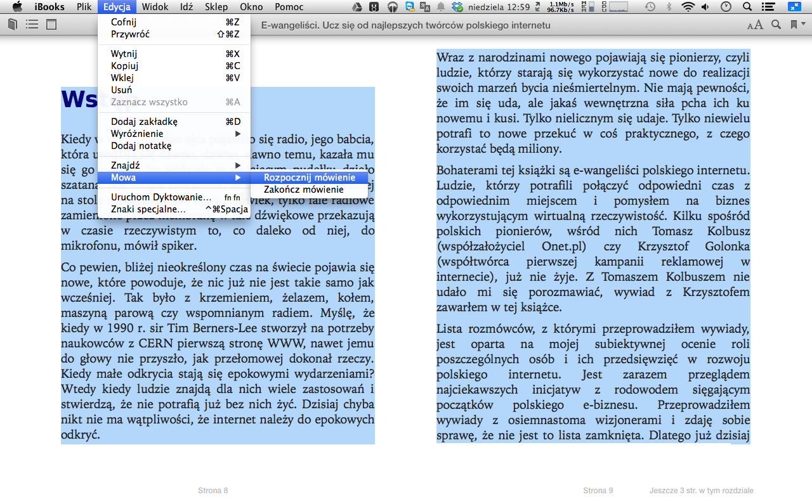Show the table of contents list
Screen dimensions: 812x504
click(32, 25)
